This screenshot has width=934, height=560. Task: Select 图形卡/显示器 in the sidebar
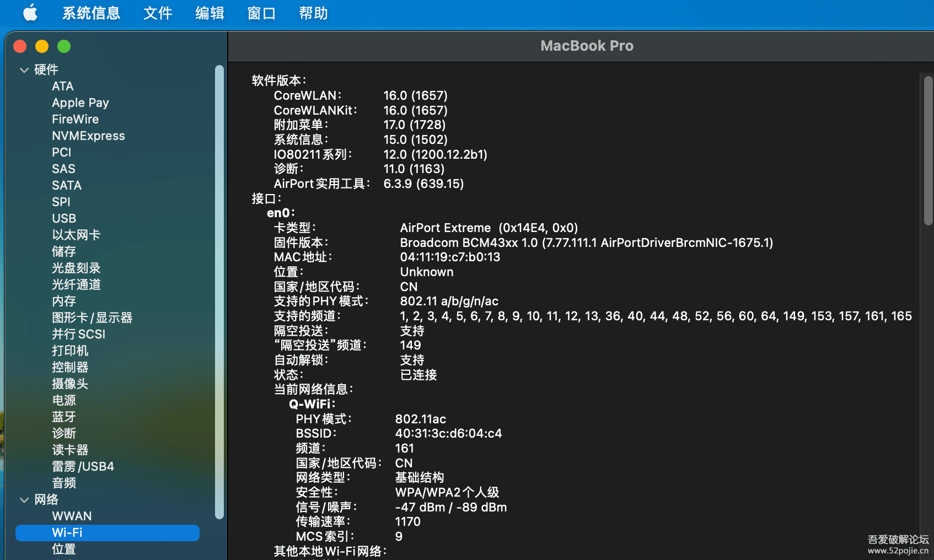point(92,318)
